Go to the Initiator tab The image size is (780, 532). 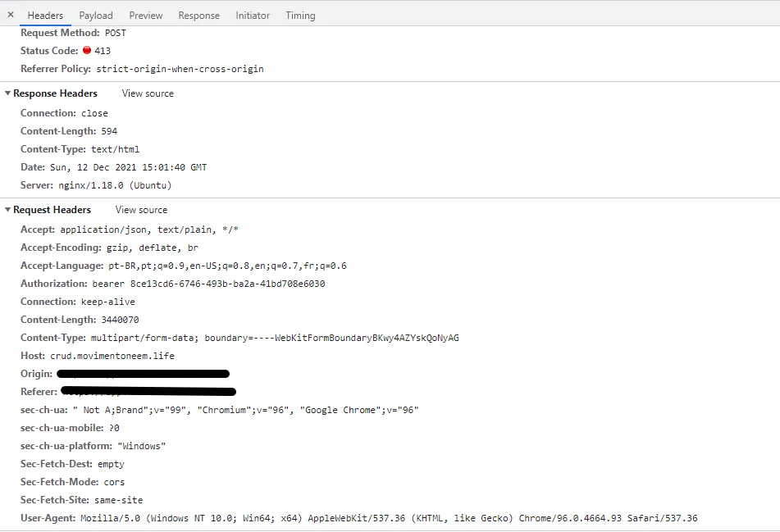253,16
